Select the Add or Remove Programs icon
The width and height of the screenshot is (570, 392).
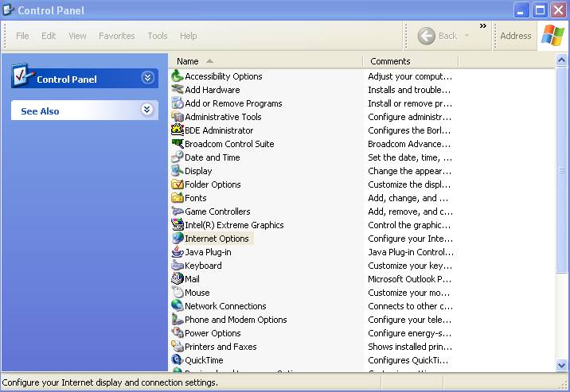(x=177, y=103)
